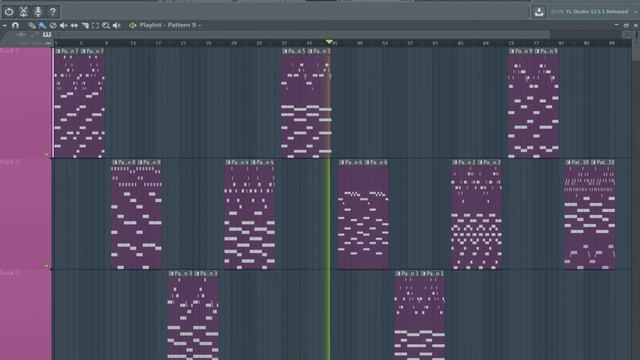Select the second Pattern 1 clip
The width and height of the screenshot is (640, 360).
point(432,315)
